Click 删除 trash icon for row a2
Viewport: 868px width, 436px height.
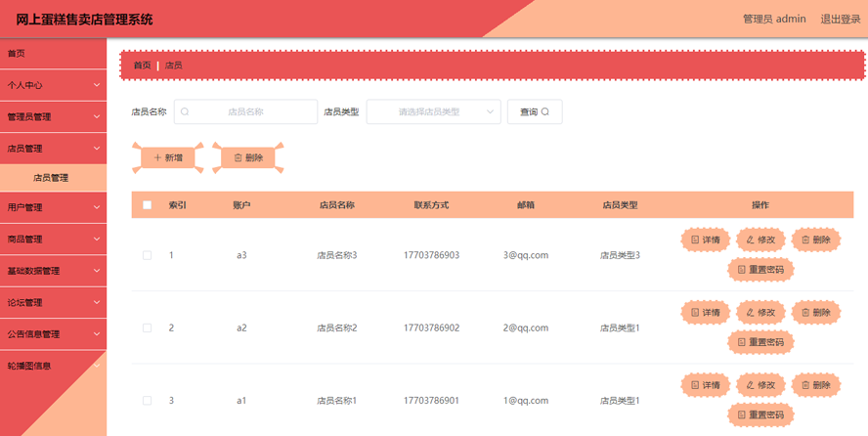click(x=805, y=313)
